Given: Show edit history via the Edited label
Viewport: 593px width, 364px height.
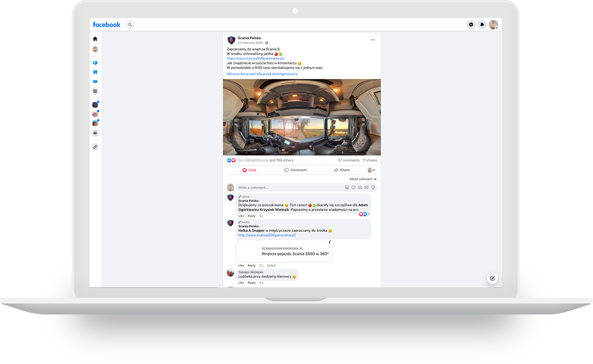Looking at the screenshot, I should [x=271, y=266].
